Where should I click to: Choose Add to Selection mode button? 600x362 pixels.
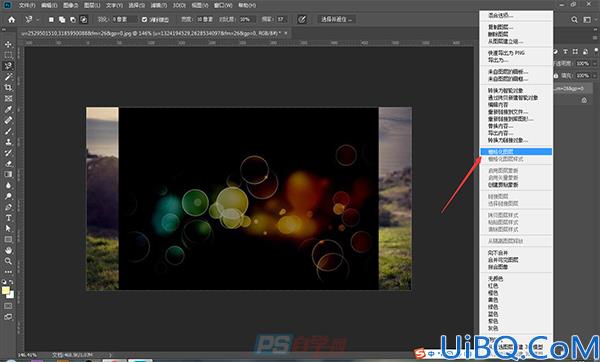point(62,19)
